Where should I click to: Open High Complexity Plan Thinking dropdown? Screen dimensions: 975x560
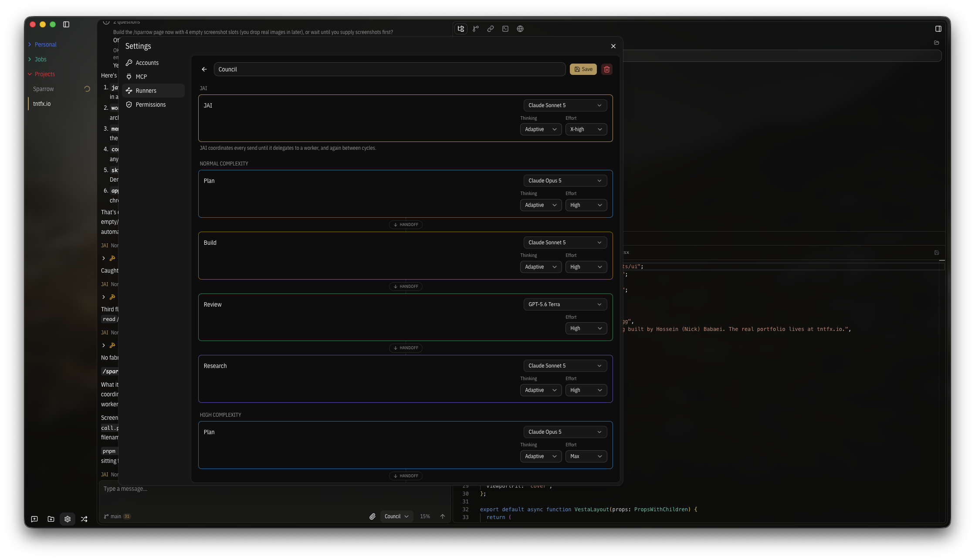[541, 456]
